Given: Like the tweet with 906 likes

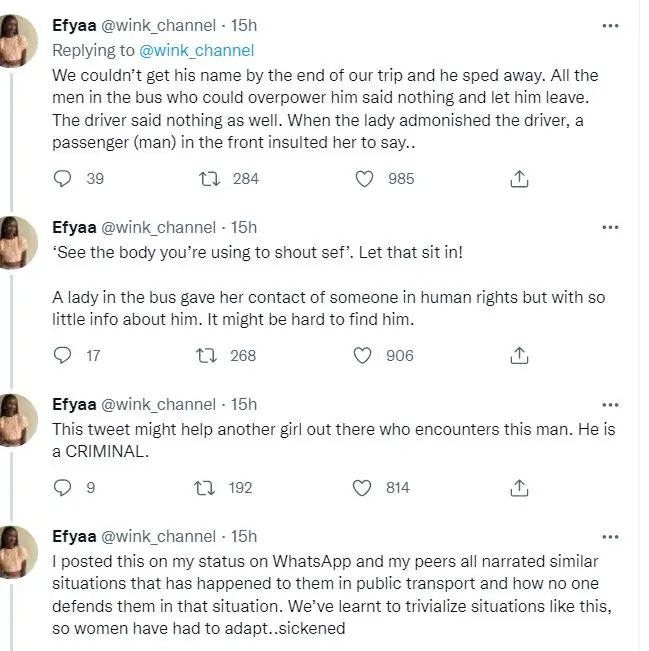Looking at the screenshot, I should point(365,355).
